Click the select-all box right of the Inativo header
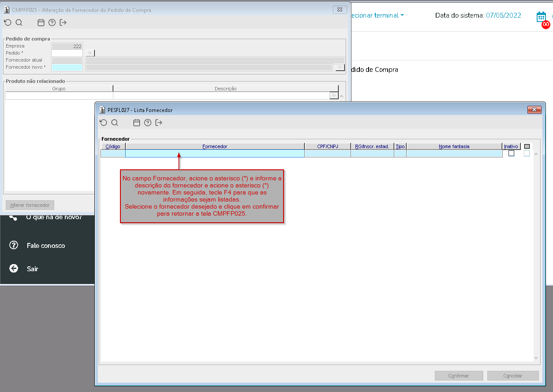 tap(527, 146)
